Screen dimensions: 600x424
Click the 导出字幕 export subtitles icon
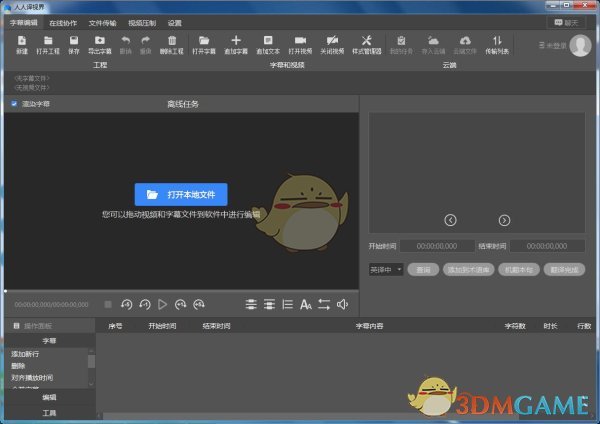[x=100, y=42]
